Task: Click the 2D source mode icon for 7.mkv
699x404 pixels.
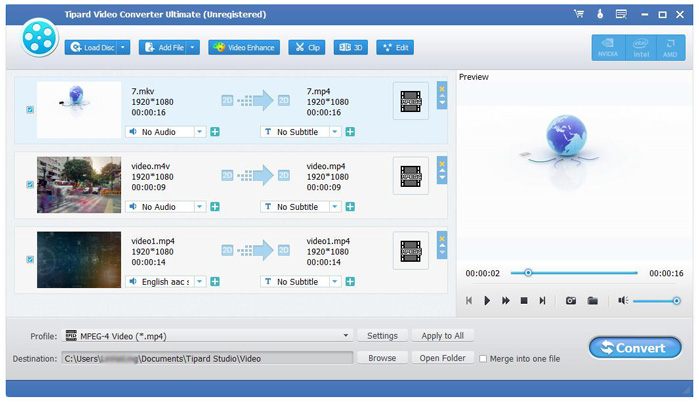Action: 227,101
